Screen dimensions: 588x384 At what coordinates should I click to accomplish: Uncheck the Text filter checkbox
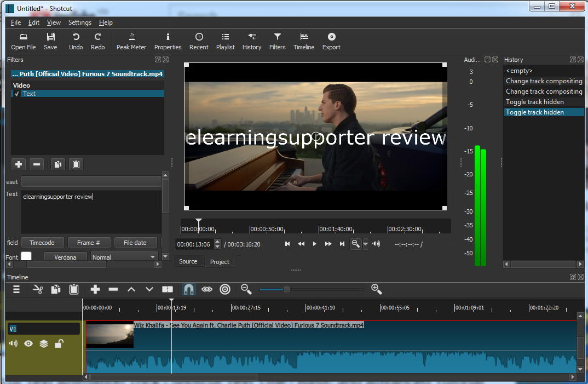(17, 94)
